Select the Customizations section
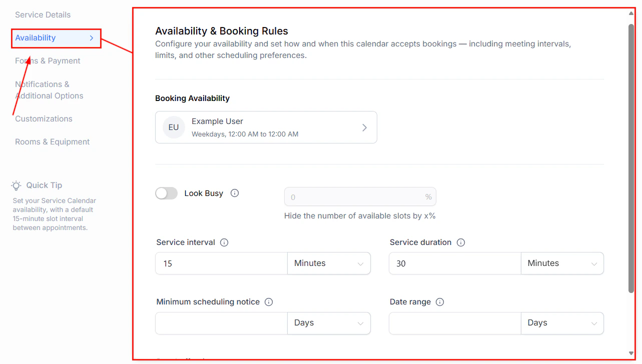Screen dimensions: 642x364 [44, 118]
